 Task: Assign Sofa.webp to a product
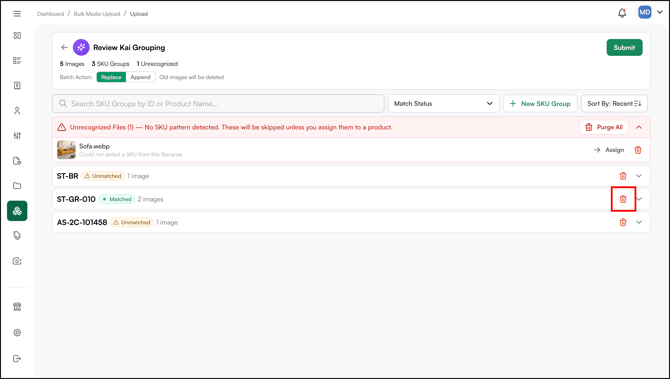click(609, 150)
